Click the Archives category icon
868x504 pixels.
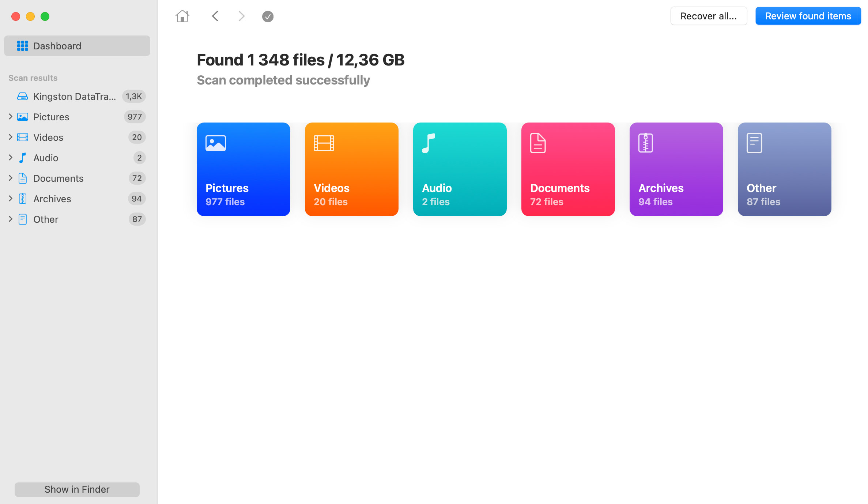(646, 142)
